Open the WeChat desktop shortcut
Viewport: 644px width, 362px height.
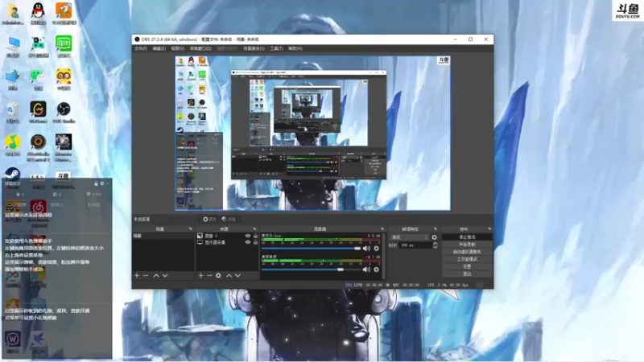click(38, 79)
